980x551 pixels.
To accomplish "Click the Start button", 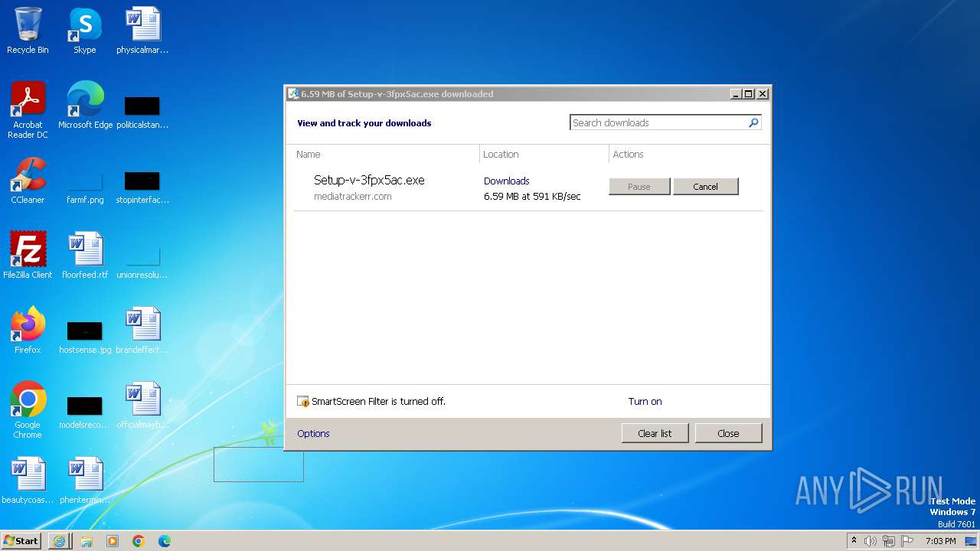I will pyautogui.click(x=21, y=540).
